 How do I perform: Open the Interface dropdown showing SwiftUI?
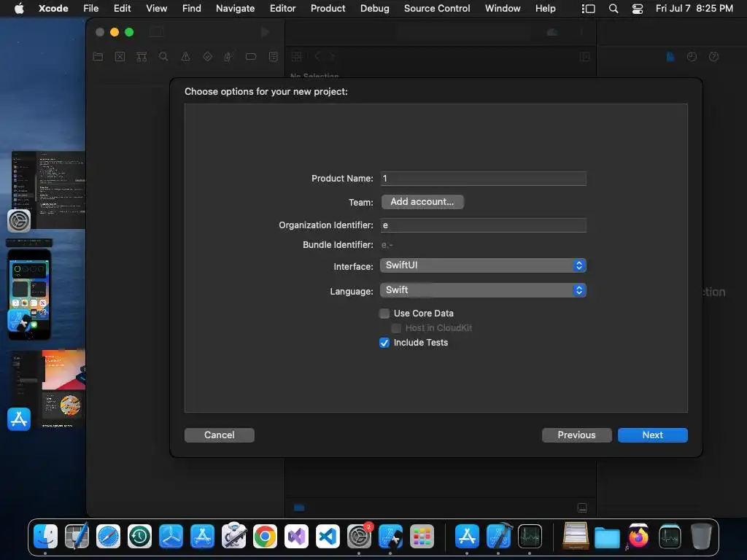click(483, 265)
